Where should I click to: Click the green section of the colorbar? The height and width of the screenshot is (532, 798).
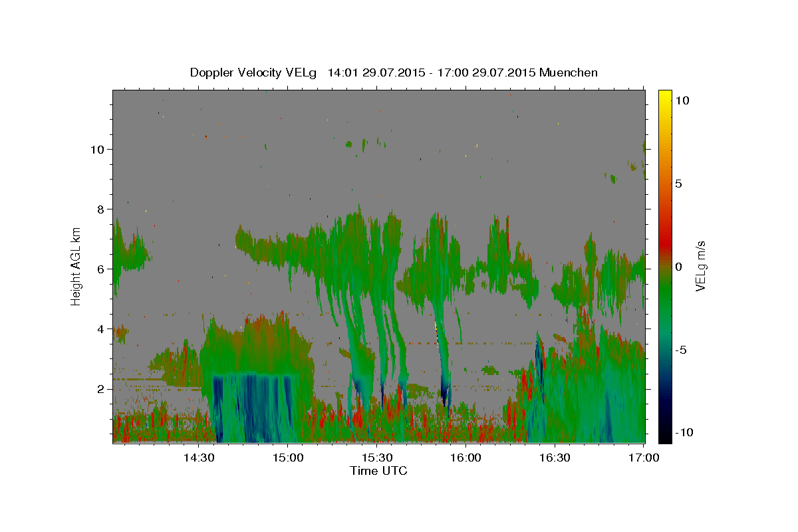click(664, 293)
